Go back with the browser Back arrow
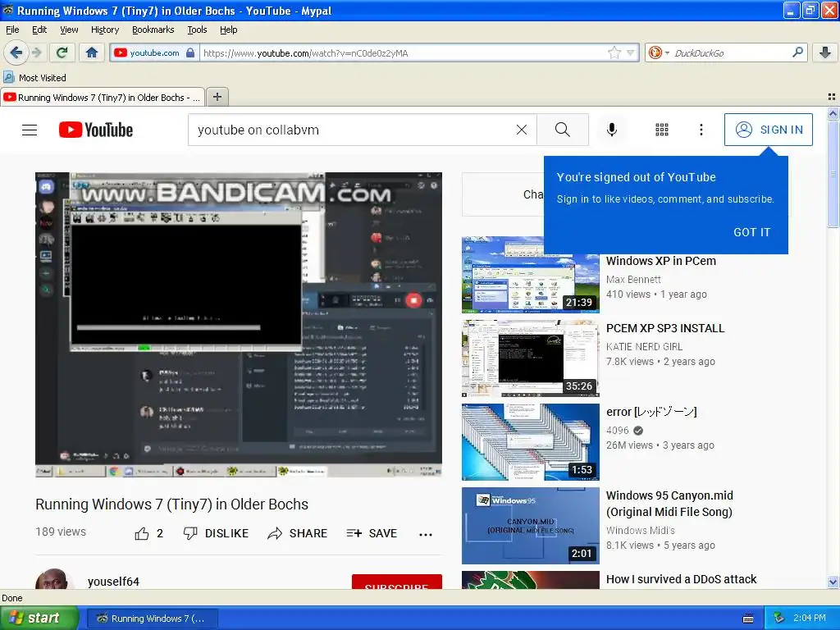 16,52
